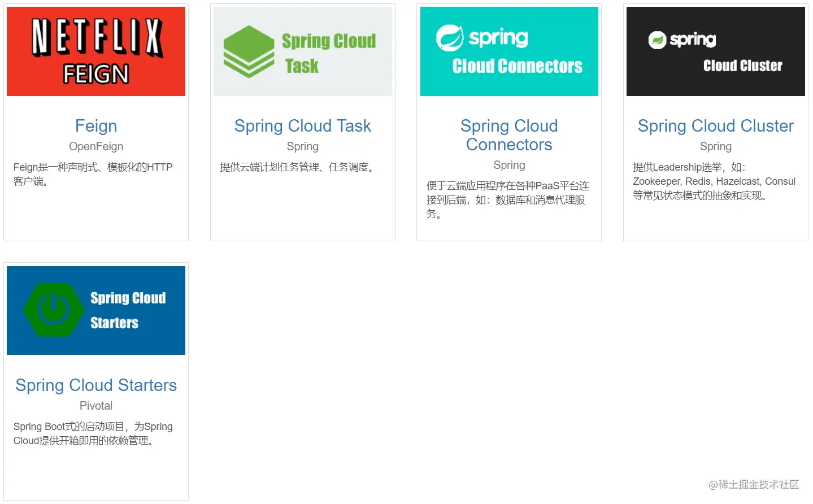Screen dimensions: 813x504
Task: Click the description 提供云端计划任务管理
Action: click(298, 167)
